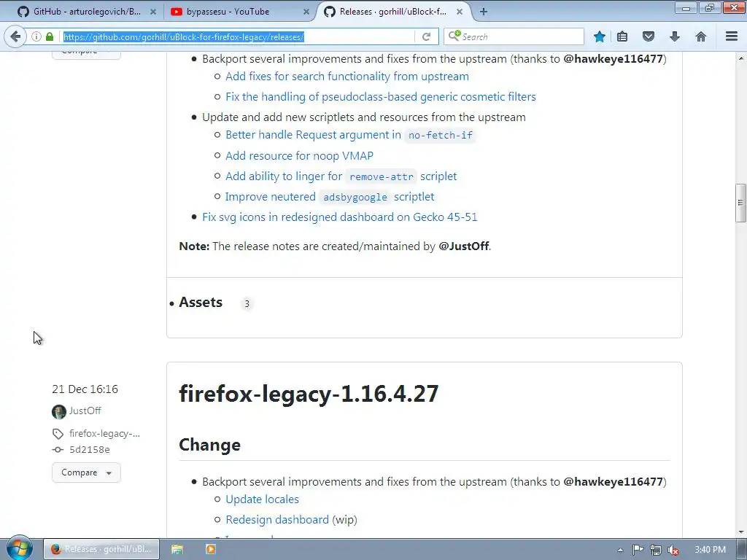The height and width of the screenshot is (560, 747).
Task: Click the commit icon next to 5d2158e
Action: tap(58, 449)
